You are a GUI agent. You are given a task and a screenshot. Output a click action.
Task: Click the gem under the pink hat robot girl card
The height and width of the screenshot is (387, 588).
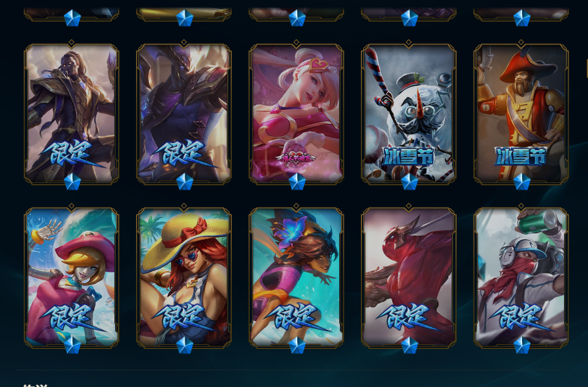(x=72, y=345)
